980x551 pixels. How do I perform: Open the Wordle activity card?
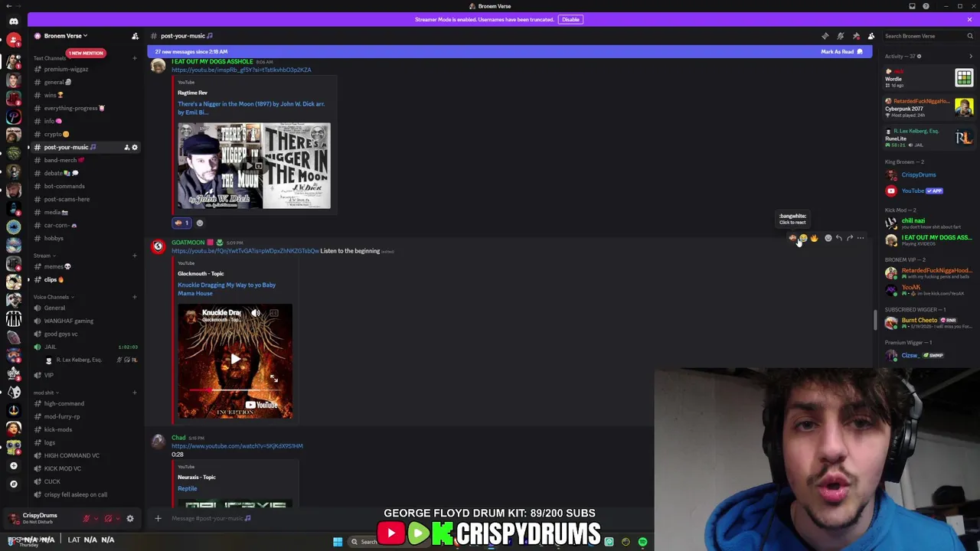929,78
